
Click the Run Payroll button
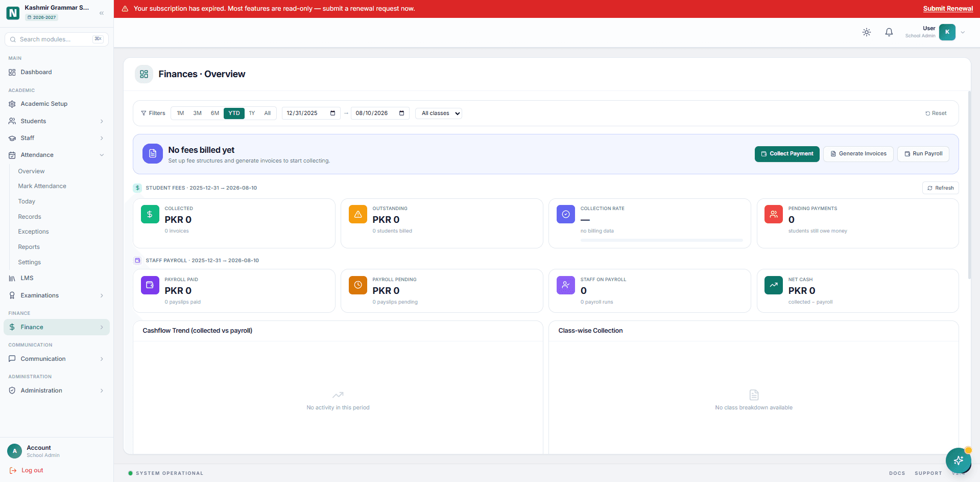point(923,154)
